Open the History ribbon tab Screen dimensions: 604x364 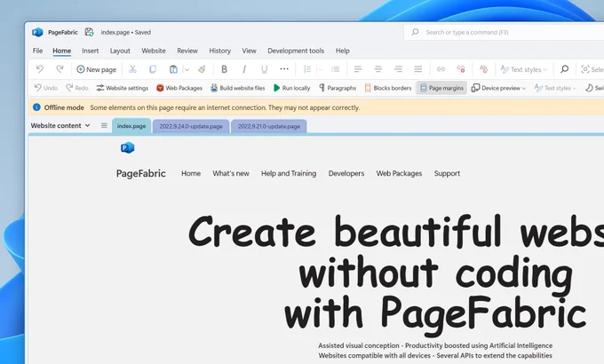(x=220, y=51)
